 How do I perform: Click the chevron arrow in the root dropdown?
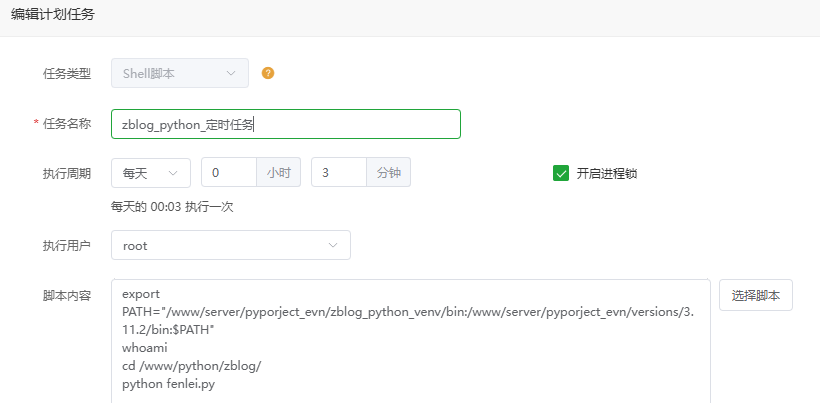tap(333, 245)
